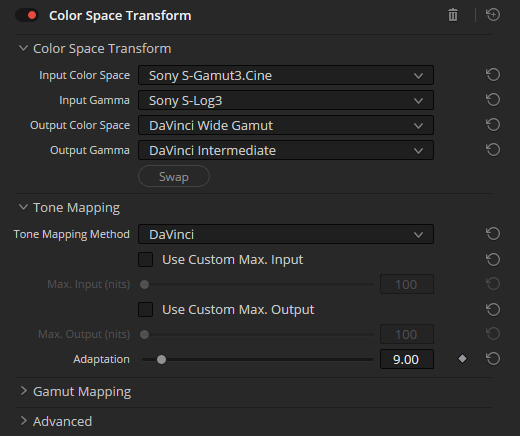Open the Input Gamma dropdown
This screenshot has width=520, height=436.
click(286, 100)
